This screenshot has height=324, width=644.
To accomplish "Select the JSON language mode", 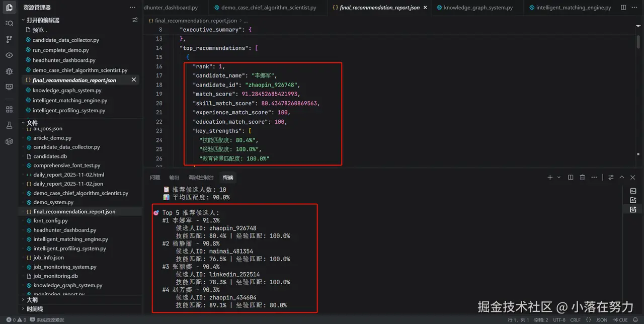I will [x=602, y=320].
